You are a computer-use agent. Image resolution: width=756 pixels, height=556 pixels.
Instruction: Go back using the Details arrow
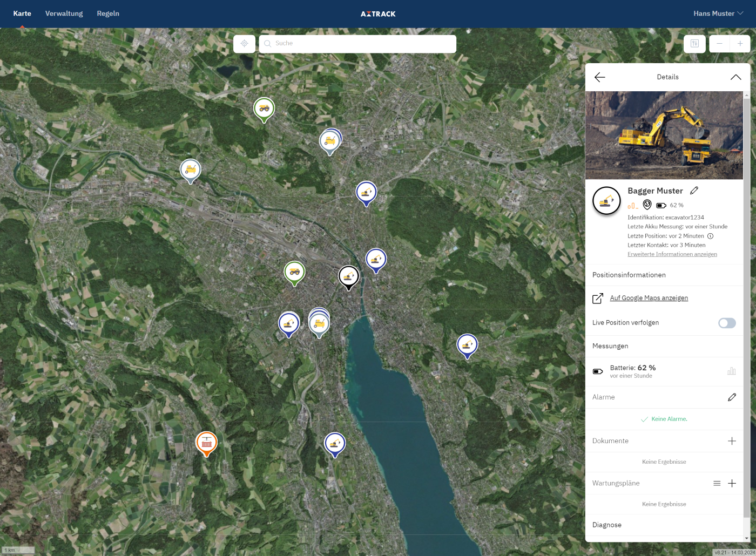599,77
